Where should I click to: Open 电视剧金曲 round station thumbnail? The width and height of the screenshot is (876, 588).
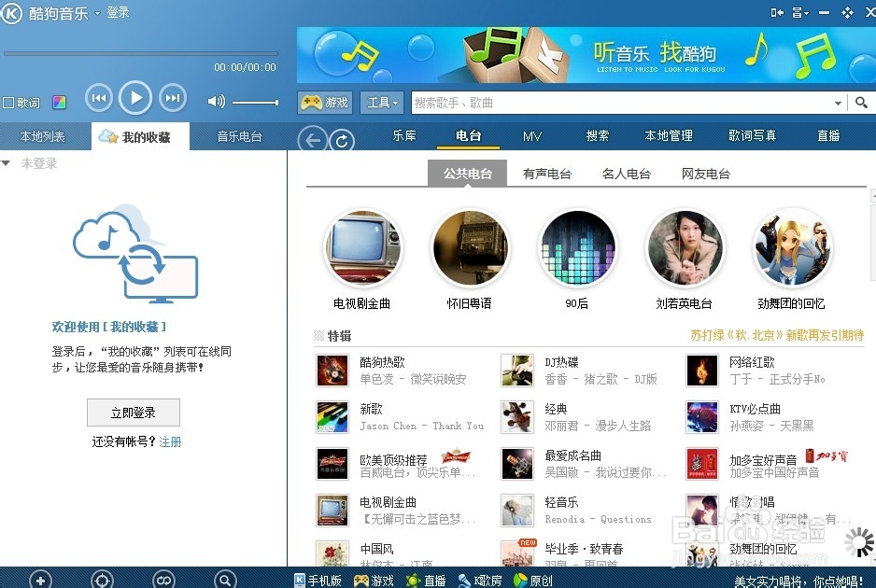tap(362, 247)
